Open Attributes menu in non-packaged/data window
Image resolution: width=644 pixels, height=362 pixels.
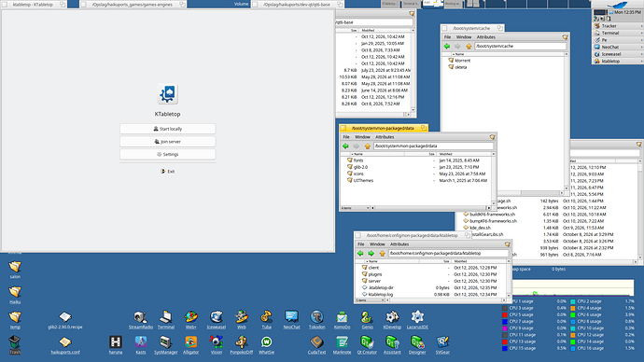[385, 137]
